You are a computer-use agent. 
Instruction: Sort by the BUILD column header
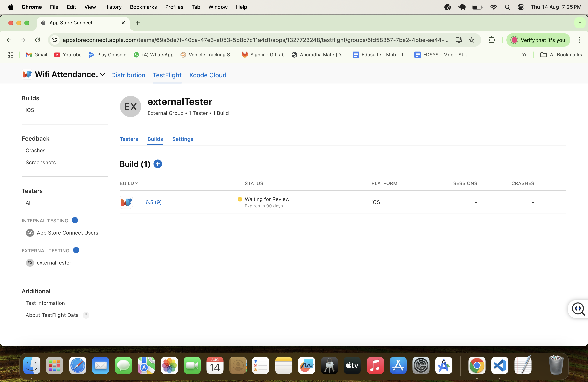click(x=129, y=183)
